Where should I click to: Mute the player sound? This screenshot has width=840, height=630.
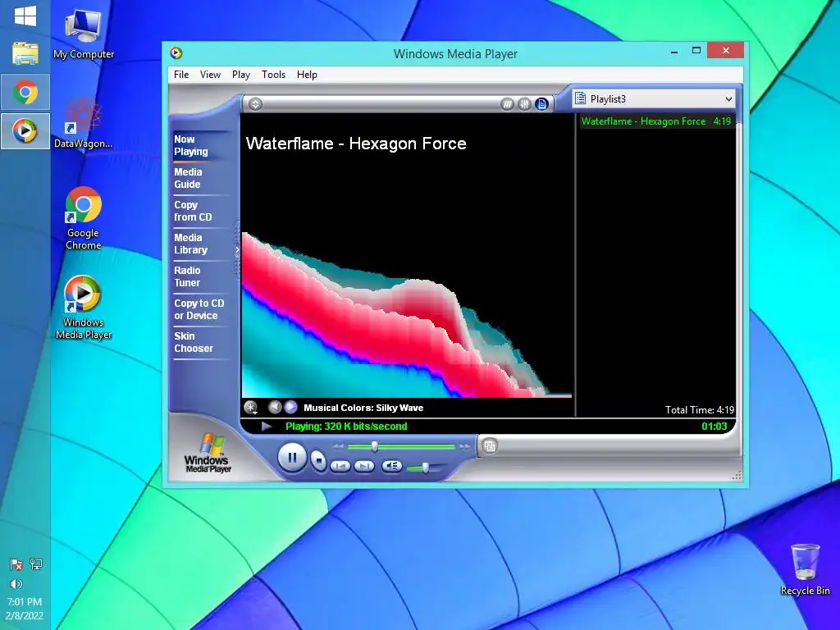coord(391,466)
